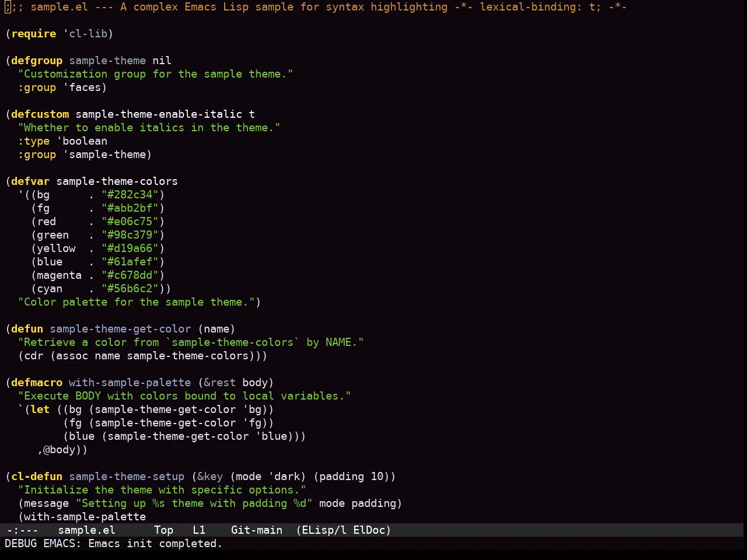Click the 'blue symbol in the let binding

click(x=271, y=436)
